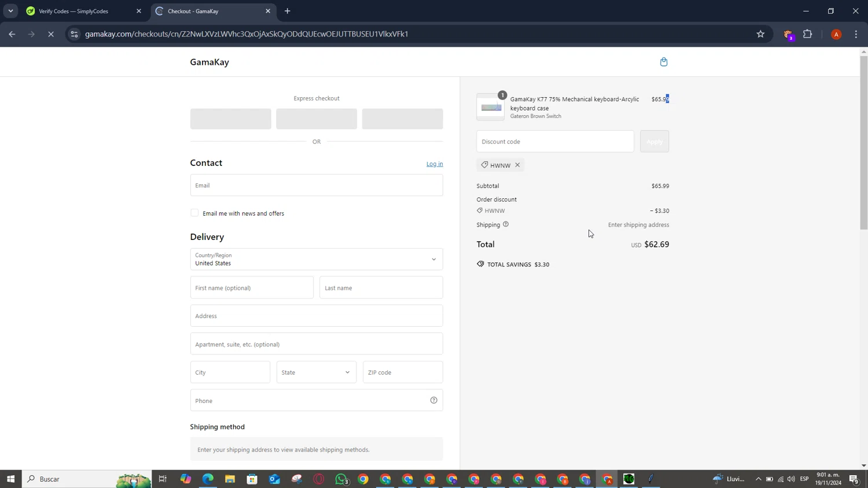Expand the Country/Region dropdown
Screen dimensions: 868x488
click(316, 259)
